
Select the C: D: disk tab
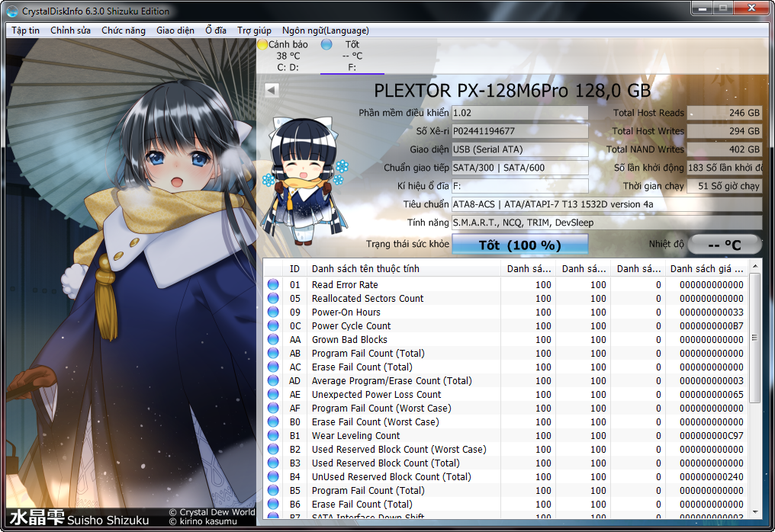(x=288, y=56)
